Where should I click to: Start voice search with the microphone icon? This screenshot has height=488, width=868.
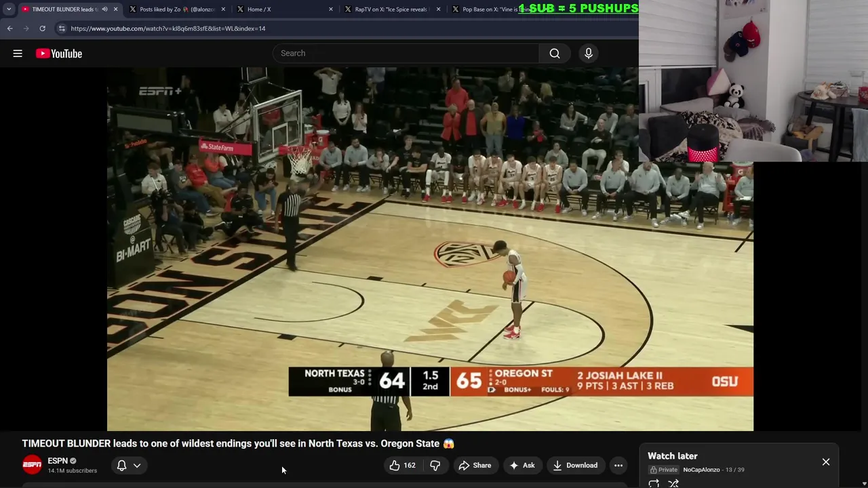(589, 54)
